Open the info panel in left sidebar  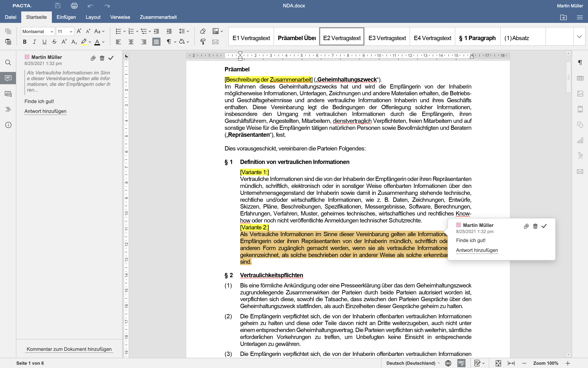click(8, 125)
